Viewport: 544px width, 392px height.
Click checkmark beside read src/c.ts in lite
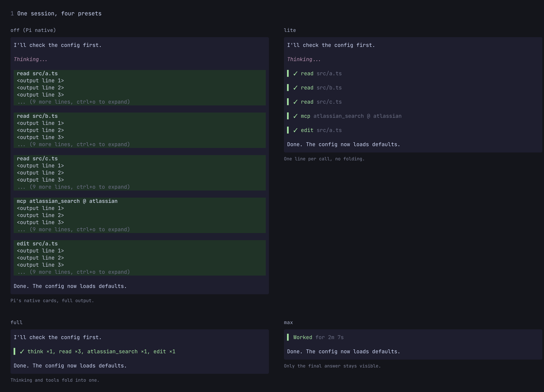click(x=295, y=102)
